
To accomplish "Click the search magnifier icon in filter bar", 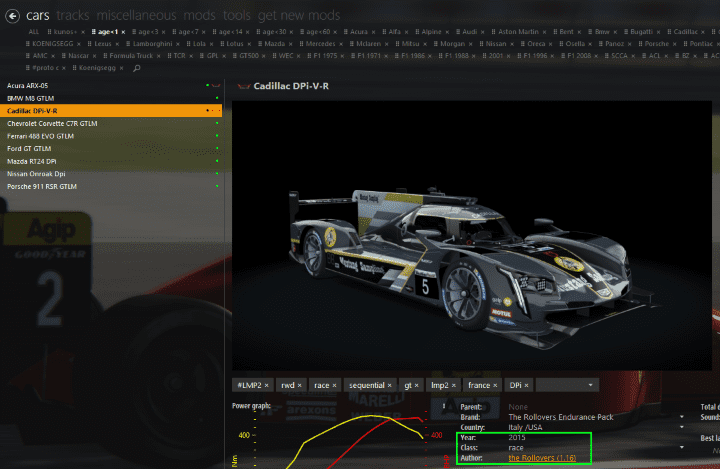I will [x=137, y=69].
